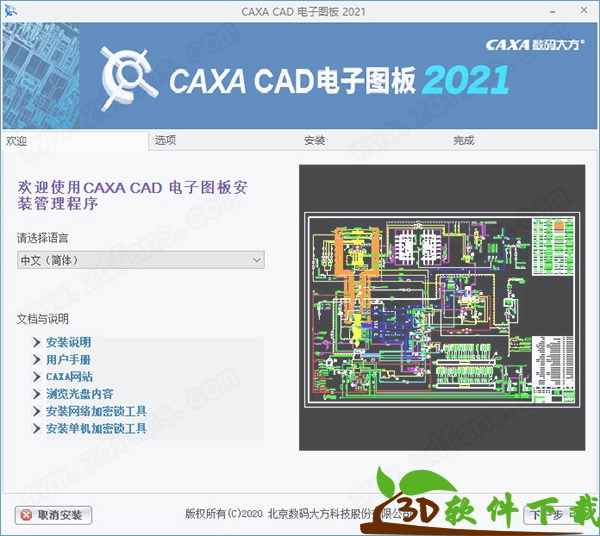Click the arrow icon beside 安装说明
This screenshot has width=600, height=536.
[x=37, y=342]
